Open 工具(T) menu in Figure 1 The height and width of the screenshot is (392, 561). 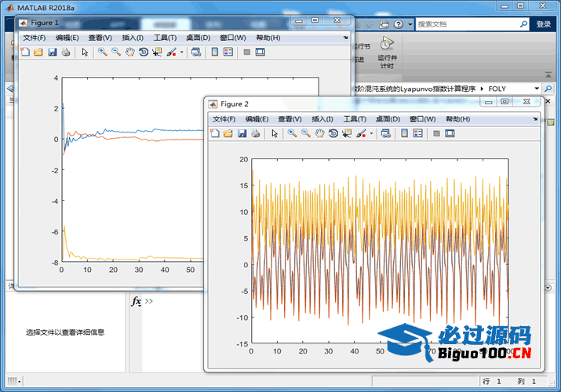coord(166,38)
